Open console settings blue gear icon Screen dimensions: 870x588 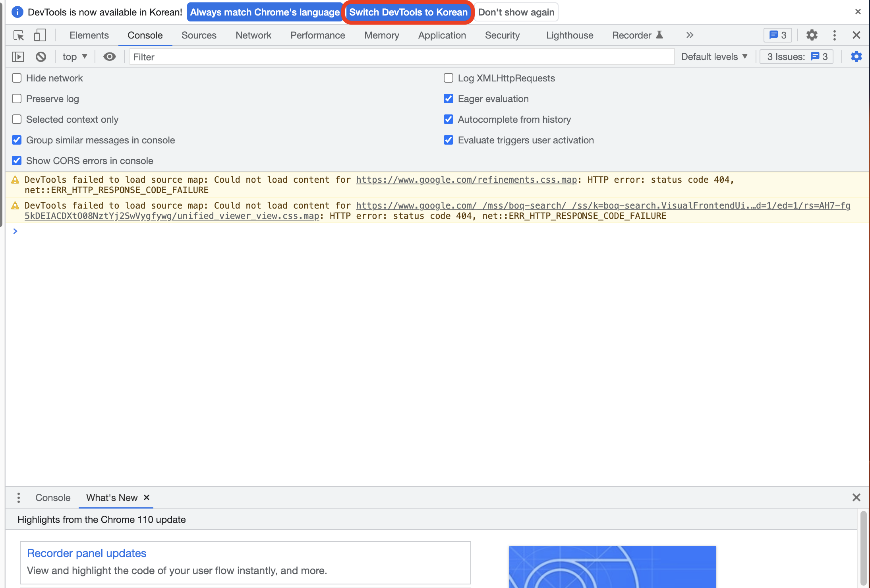(856, 57)
